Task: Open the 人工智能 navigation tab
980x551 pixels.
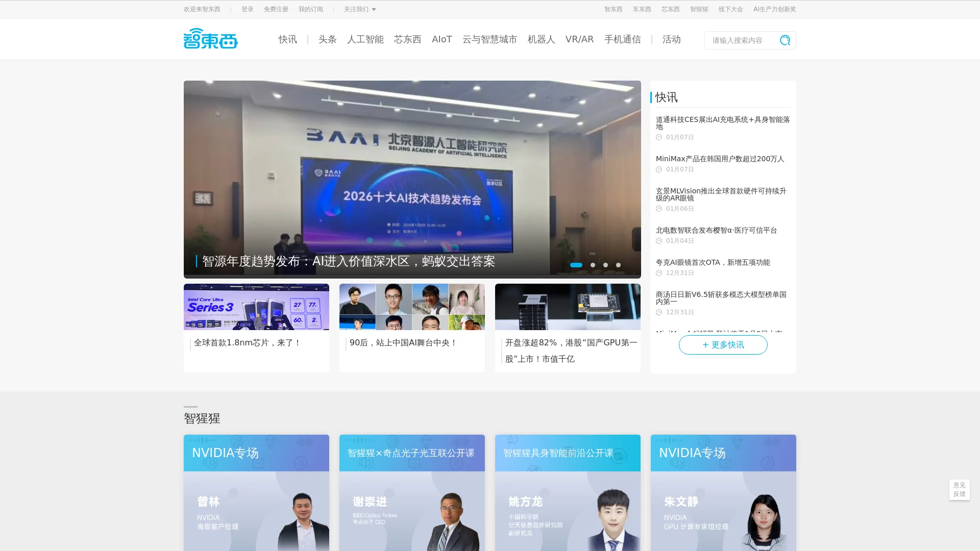Action: [365, 39]
